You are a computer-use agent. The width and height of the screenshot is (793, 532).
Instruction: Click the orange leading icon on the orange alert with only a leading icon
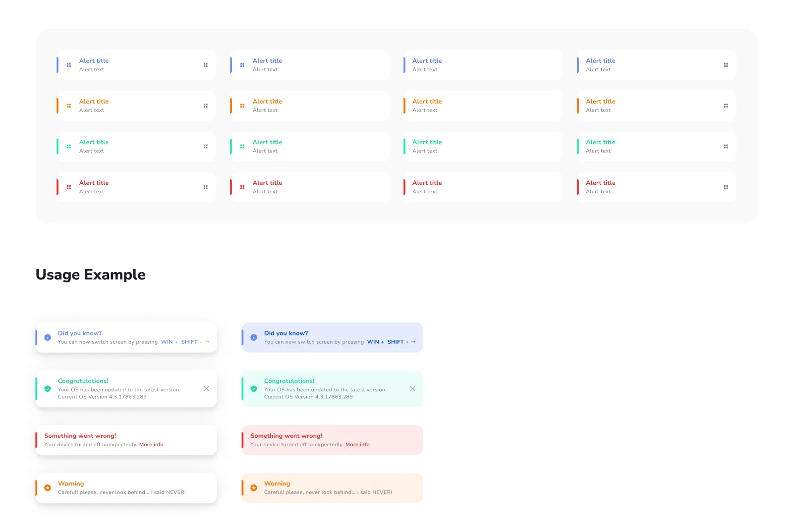coord(242,106)
